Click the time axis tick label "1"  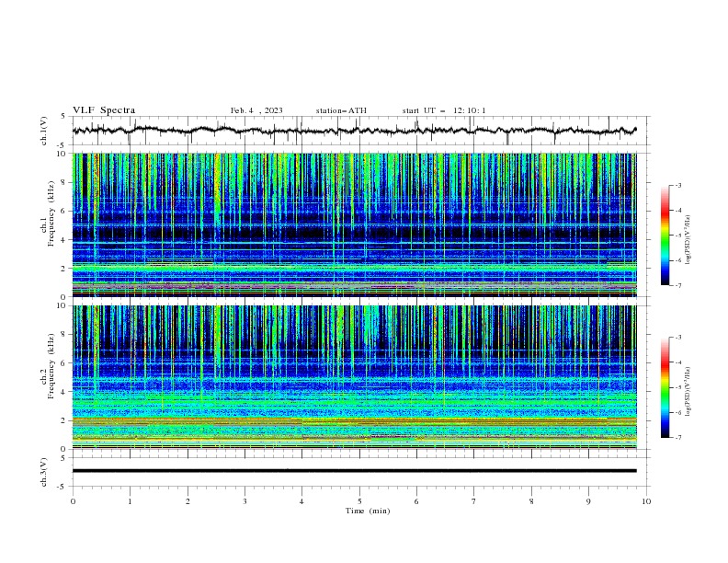(x=130, y=501)
